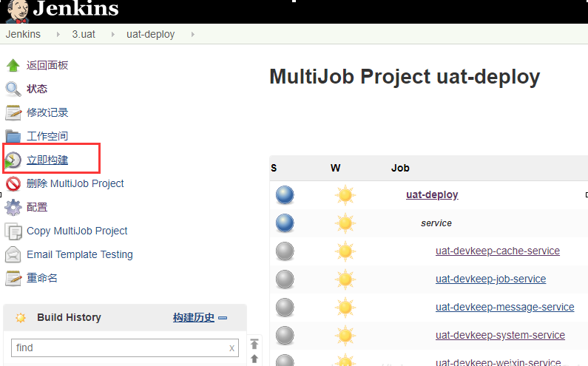Image resolution: width=588 pixels, height=366 pixels.
Task: Click the MultiJob Project uat-deploy heading
Action: pos(405,76)
